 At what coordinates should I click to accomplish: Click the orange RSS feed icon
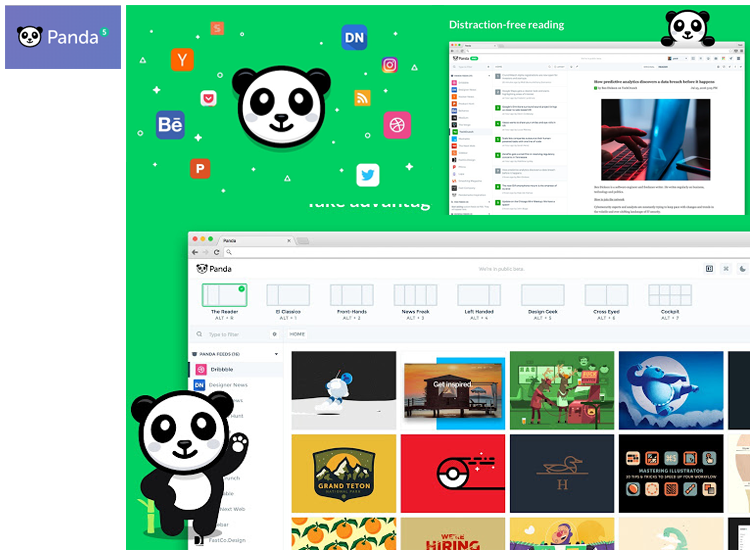click(x=362, y=98)
